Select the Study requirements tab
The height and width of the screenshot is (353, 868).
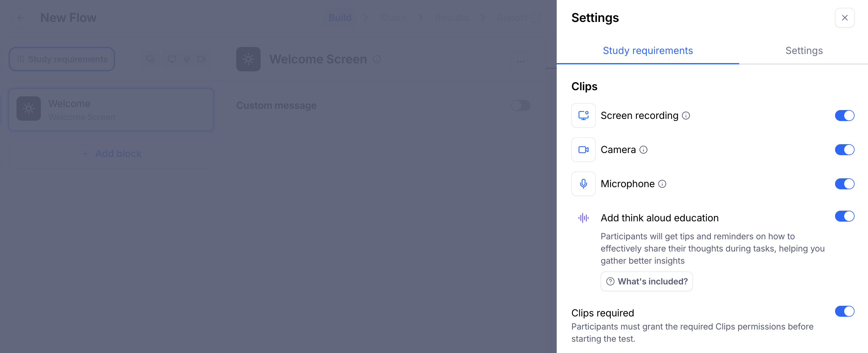tap(648, 51)
